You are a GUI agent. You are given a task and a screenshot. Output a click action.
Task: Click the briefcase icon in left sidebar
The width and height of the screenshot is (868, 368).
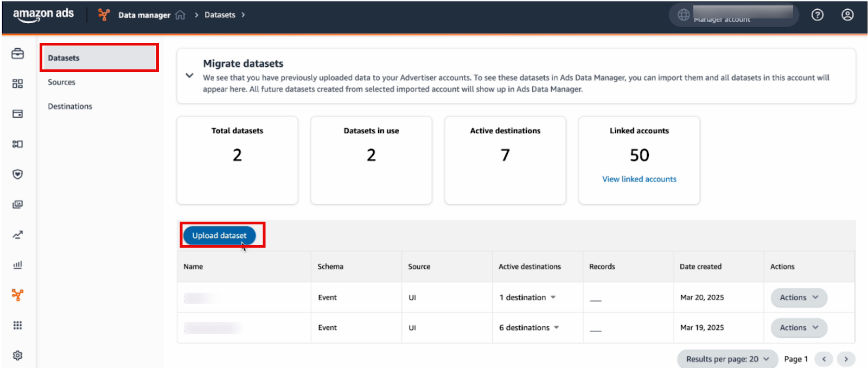17,54
